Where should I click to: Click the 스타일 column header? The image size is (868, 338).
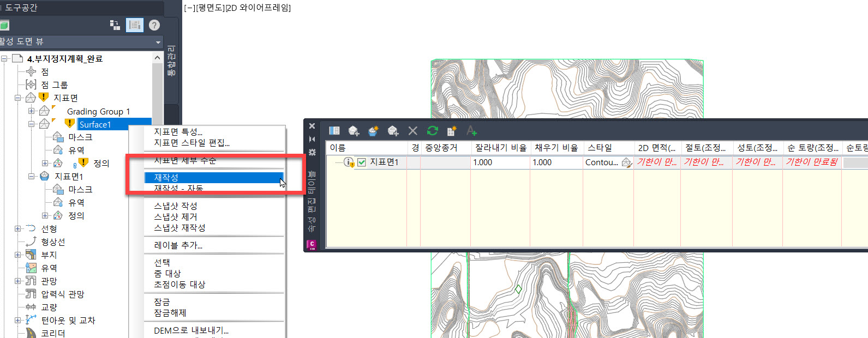pyautogui.click(x=600, y=148)
